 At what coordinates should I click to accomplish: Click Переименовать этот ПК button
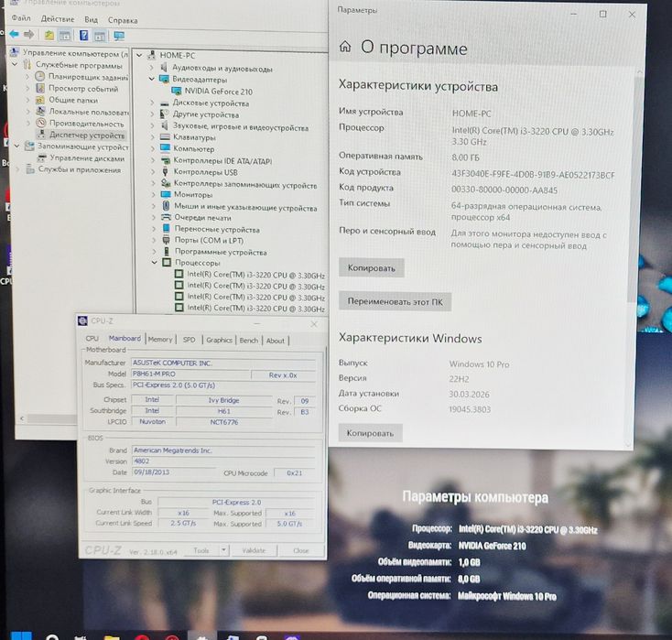[x=395, y=302]
